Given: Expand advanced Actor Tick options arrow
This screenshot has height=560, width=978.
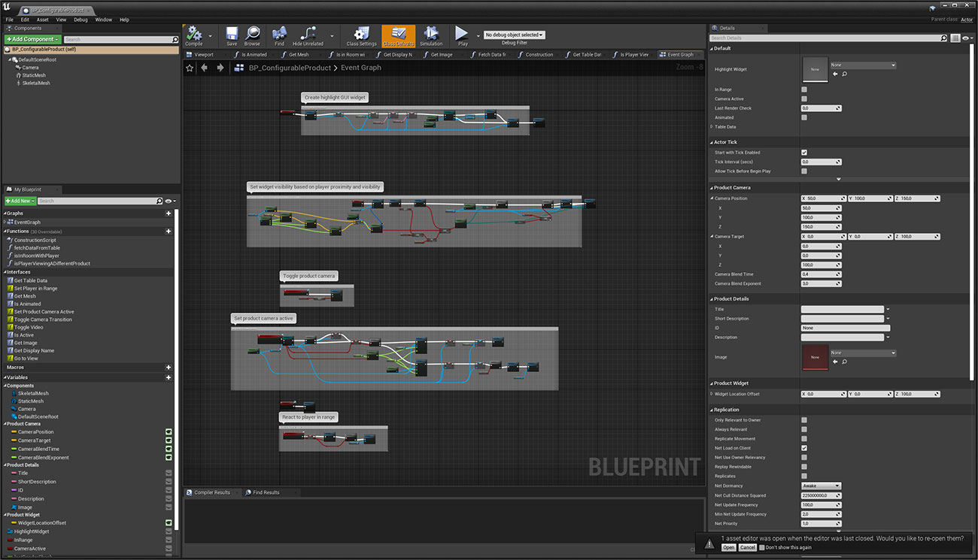Looking at the screenshot, I should tap(839, 179).
